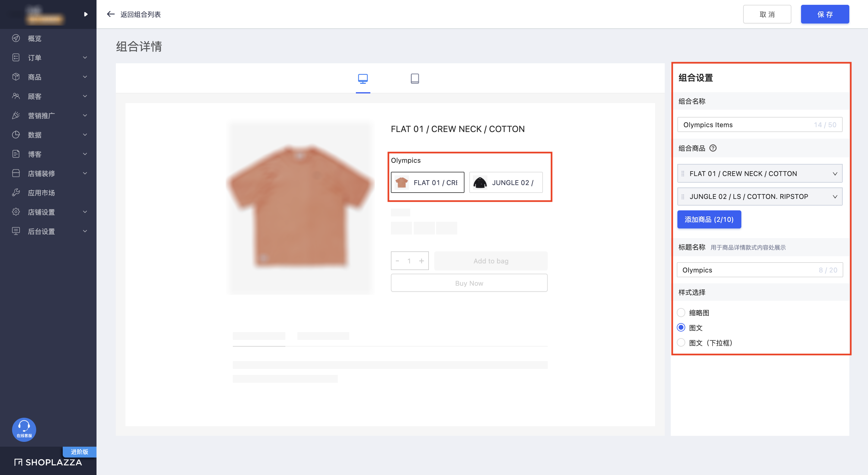Image resolution: width=868 pixels, height=475 pixels.
Task: Click the tablet preview icon
Action: click(x=415, y=78)
